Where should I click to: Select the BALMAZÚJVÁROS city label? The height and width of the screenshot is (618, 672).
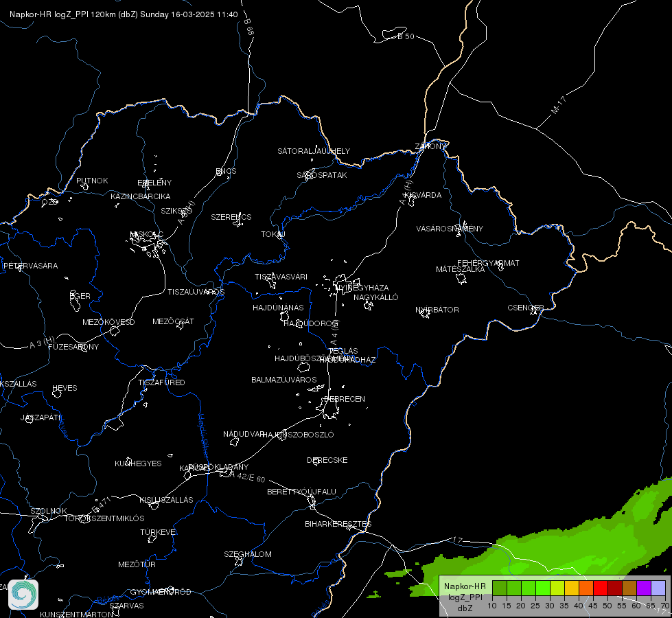[284, 380]
